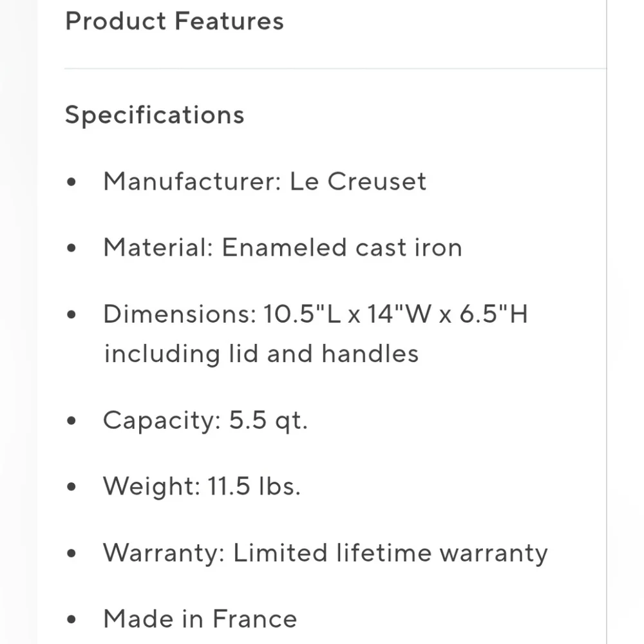Click the bullet dot beside Weight
Viewport: 644px width, 644px height.
pos(71,487)
